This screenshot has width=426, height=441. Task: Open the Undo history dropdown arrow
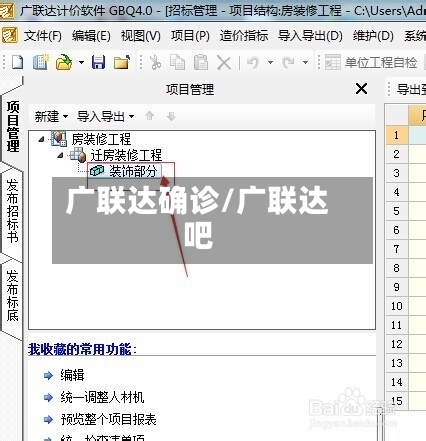point(270,62)
